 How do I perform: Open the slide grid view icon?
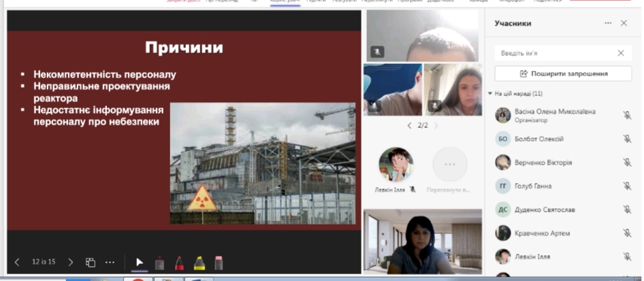click(x=91, y=263)
